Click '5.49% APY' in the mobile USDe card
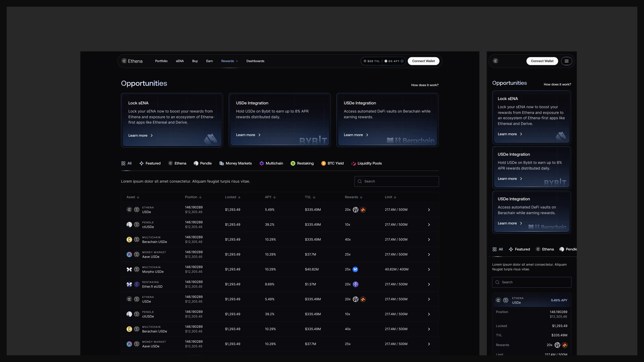The height and width of the screenshot is (362, 644). click(x=559, y=300)
